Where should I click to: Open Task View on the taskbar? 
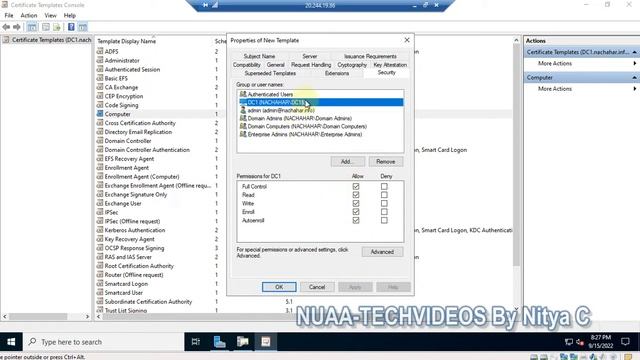[196, 342]
